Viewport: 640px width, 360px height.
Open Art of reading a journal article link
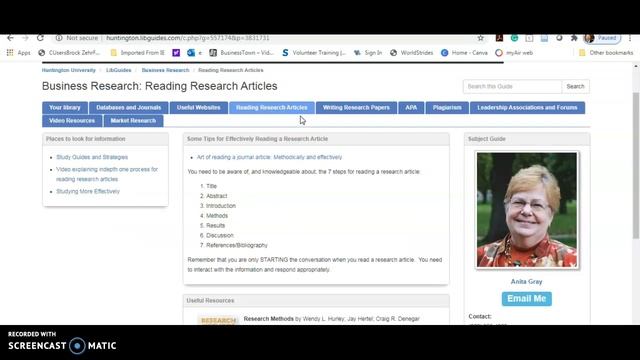269,157
